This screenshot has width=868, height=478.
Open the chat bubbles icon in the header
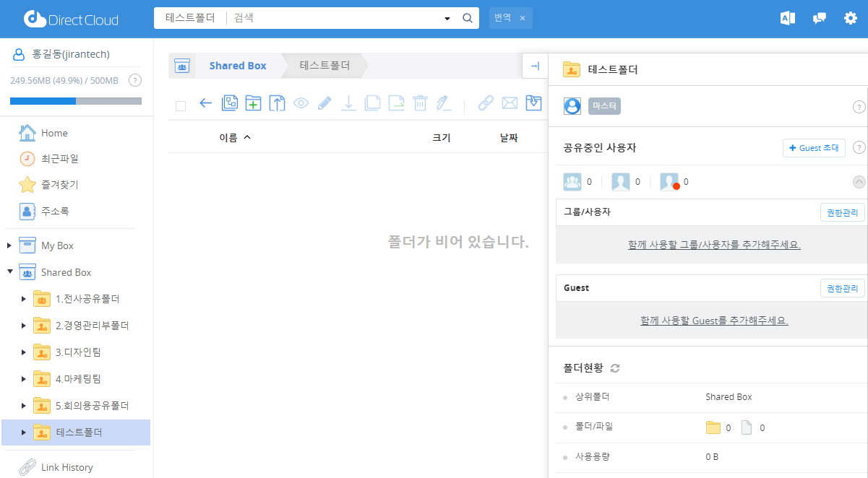tap(819, 18)
